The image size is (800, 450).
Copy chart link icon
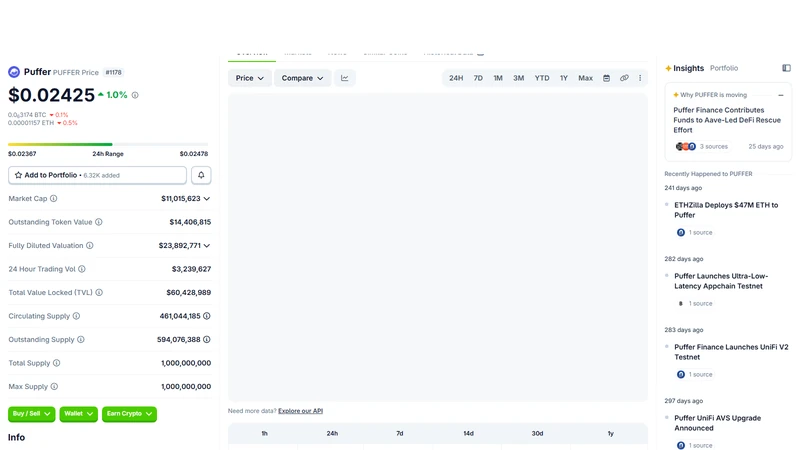624,78
